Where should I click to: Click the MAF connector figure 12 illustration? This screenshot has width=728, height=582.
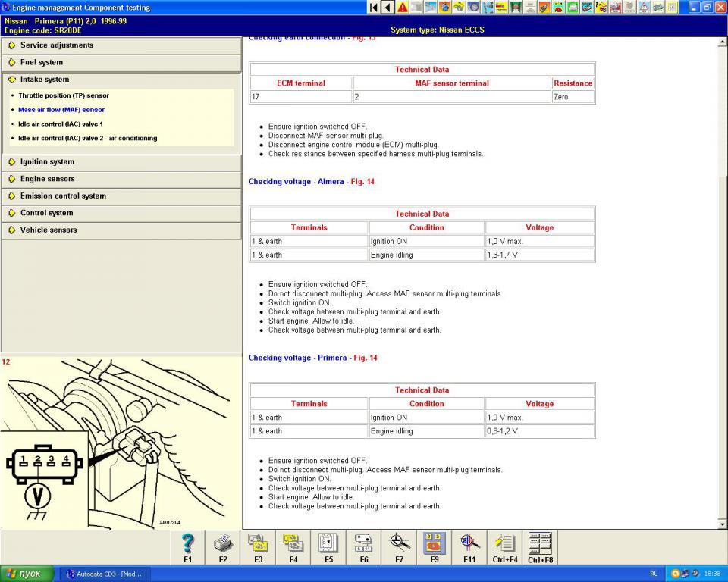click(120, 443)
